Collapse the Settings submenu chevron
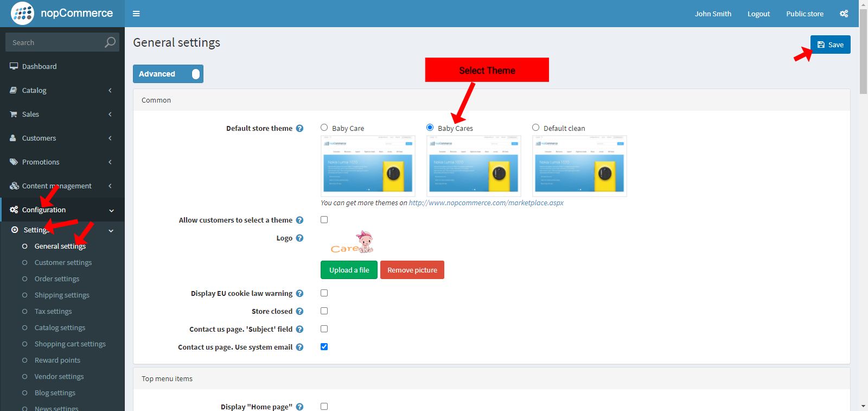 click(111, 230)
